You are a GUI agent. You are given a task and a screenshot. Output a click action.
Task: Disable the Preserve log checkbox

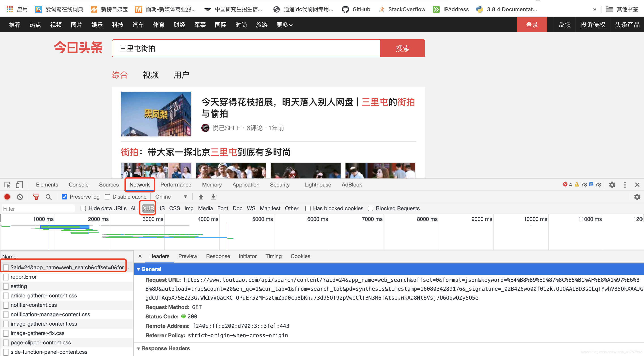tap(64, 197)
